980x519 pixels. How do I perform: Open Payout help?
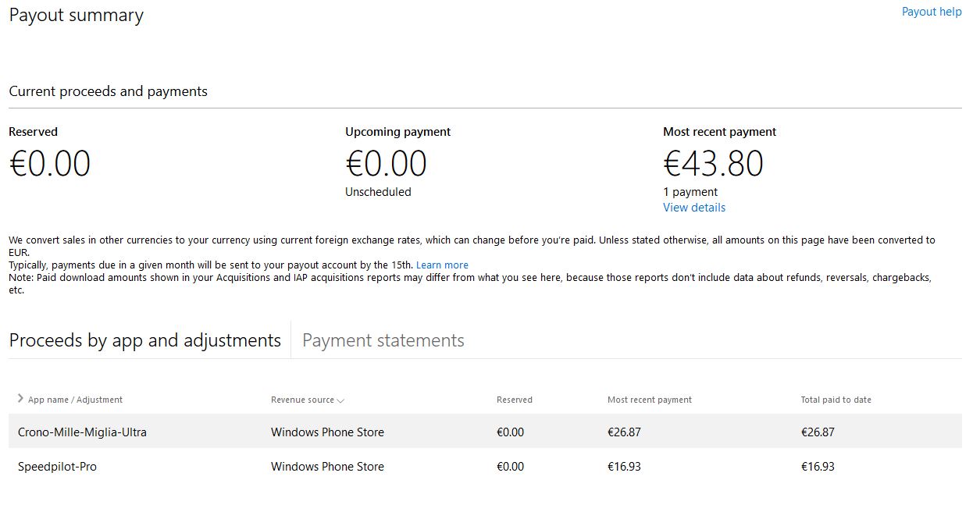point(931,11)
